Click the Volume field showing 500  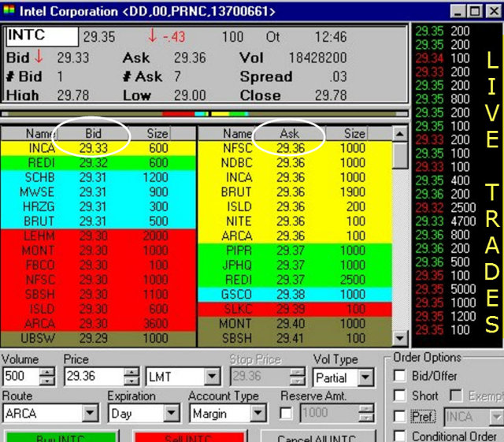tap(21, 376)
